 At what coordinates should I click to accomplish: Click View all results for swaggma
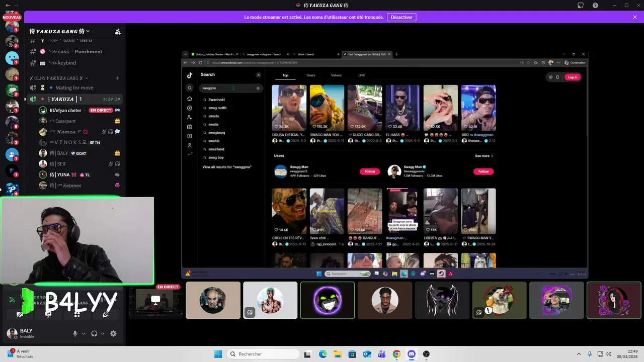(227, 167)
